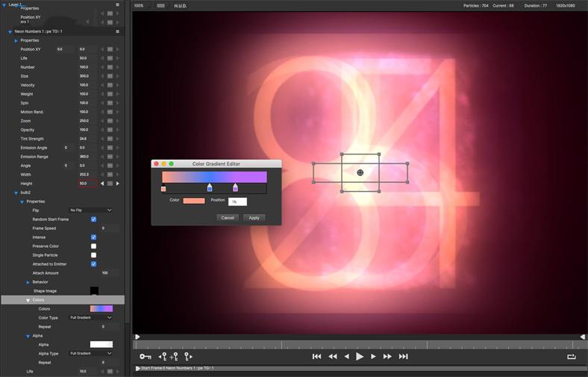Click the Height previous-keyframe arrow
588x377 pixels.
[x=102, y=184]
